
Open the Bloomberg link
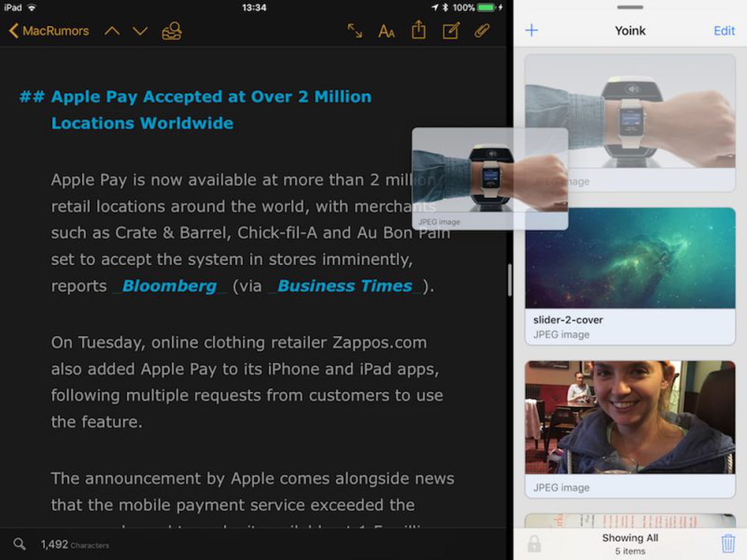coord(169,286)
